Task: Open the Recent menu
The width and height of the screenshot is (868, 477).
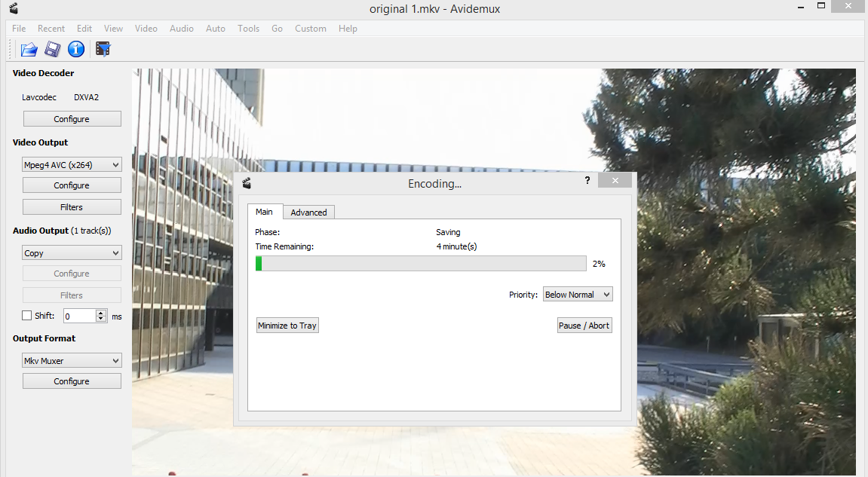Action: [x=51, y=28]
